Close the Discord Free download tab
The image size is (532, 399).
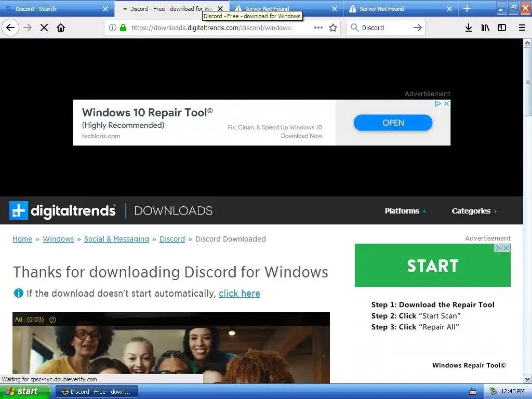coord(220,9)
